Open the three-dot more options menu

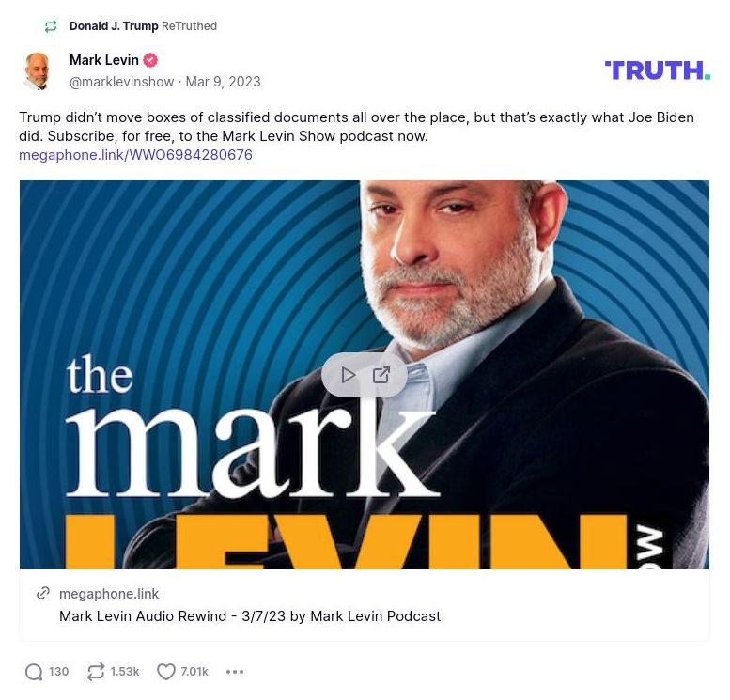235,672
